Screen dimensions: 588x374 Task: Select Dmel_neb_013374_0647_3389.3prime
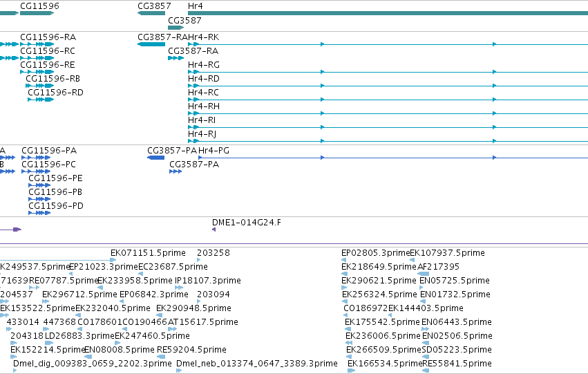(x=257, y=364)
